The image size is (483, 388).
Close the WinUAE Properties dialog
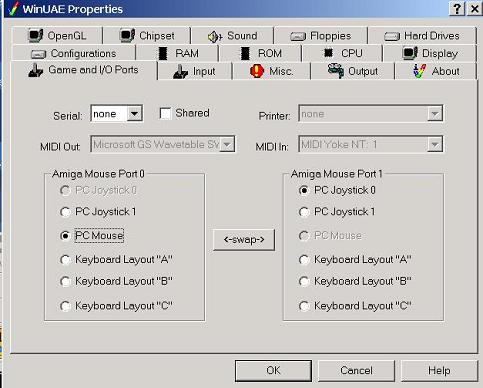474,9
